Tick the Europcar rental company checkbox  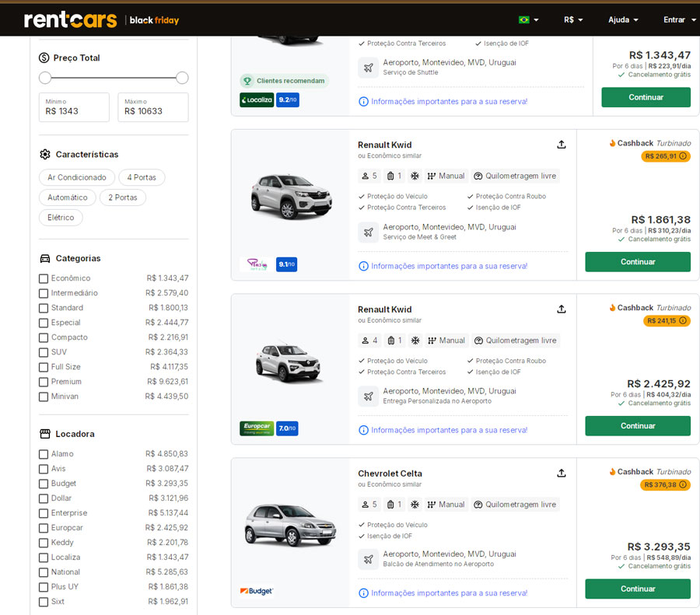[x=44, y=528]
